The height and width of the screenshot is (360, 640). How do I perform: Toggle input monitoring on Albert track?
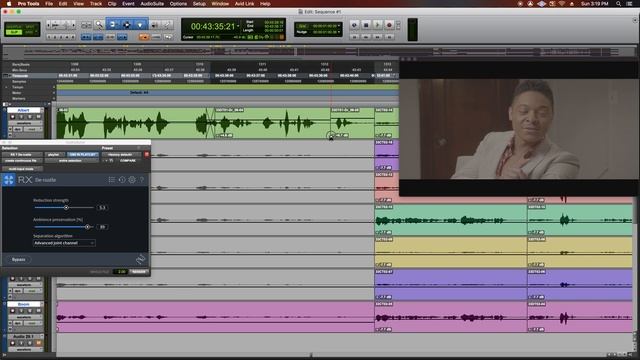[21, 117]
